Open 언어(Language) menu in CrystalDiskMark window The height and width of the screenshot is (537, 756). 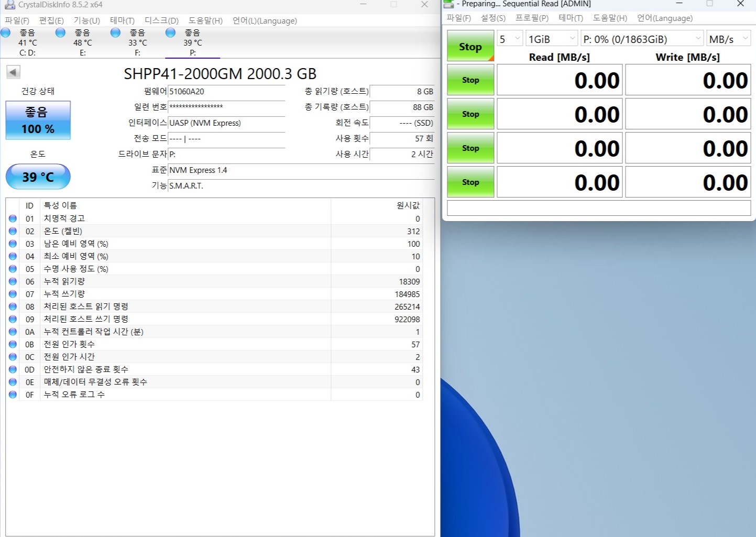pos(665,18)
